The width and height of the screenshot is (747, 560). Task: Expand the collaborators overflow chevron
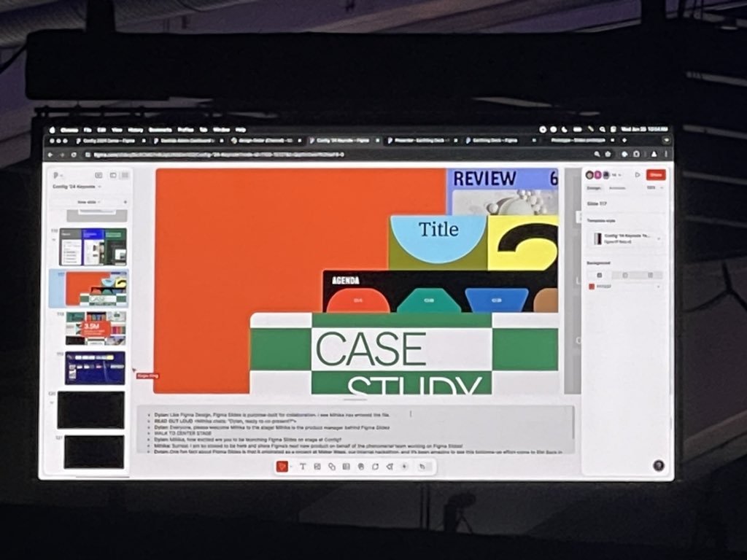tap(620, 175)
